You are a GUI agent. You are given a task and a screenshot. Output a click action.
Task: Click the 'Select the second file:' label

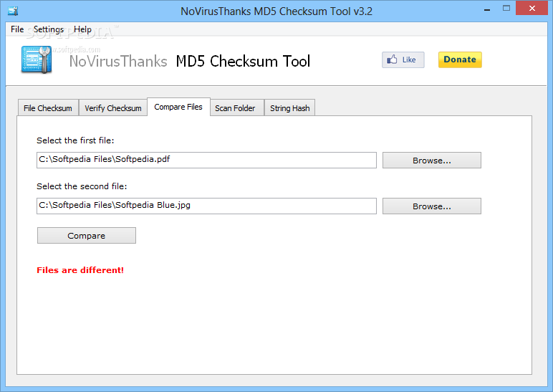(82, 186)
